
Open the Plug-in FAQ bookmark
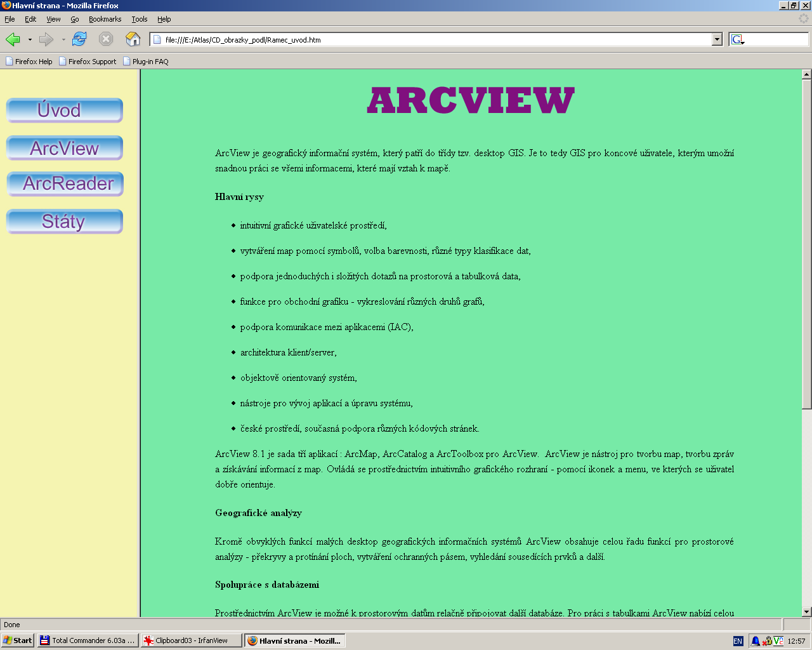pyautogui.click(x=146, y=62)
